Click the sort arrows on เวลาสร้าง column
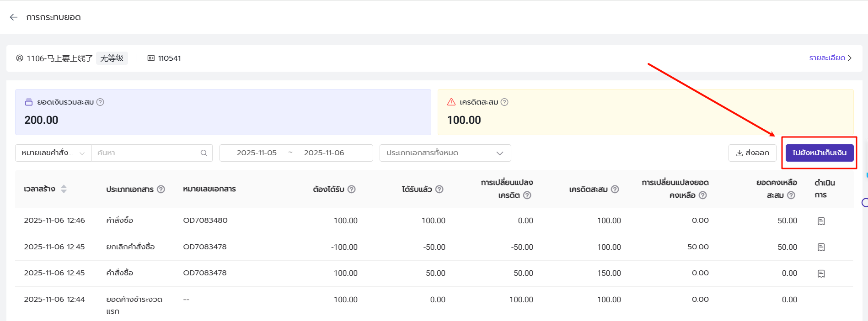 click(64, 189)
